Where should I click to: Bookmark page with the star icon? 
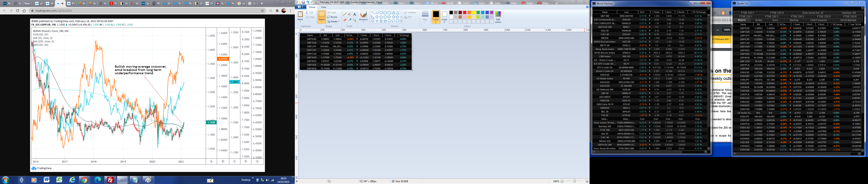tap(262, 11)
